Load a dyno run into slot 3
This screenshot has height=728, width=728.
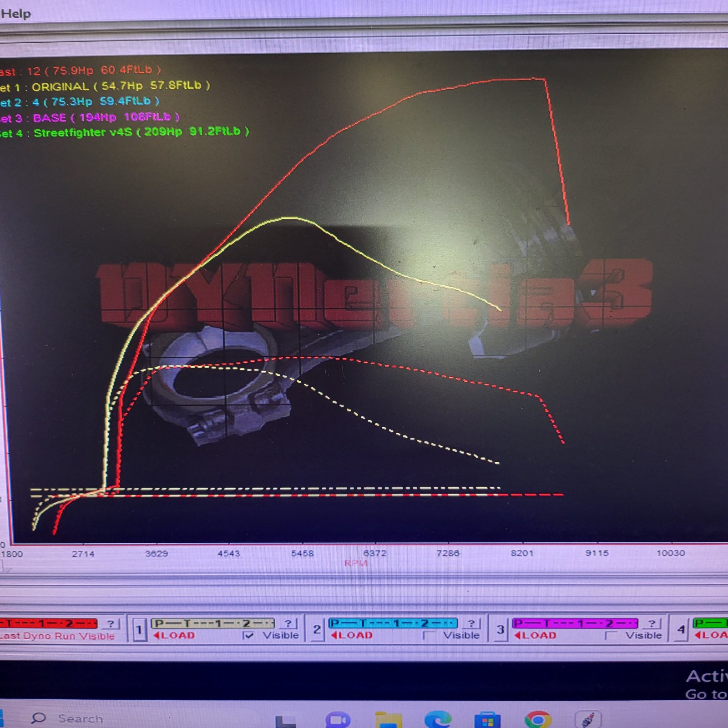(535, 635)
